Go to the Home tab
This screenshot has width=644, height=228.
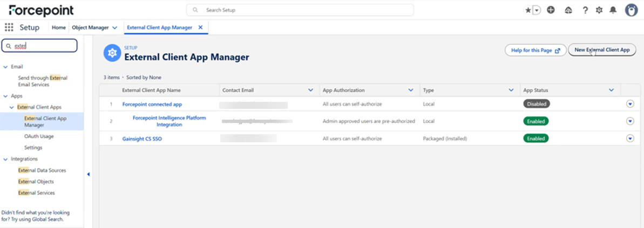59,27
